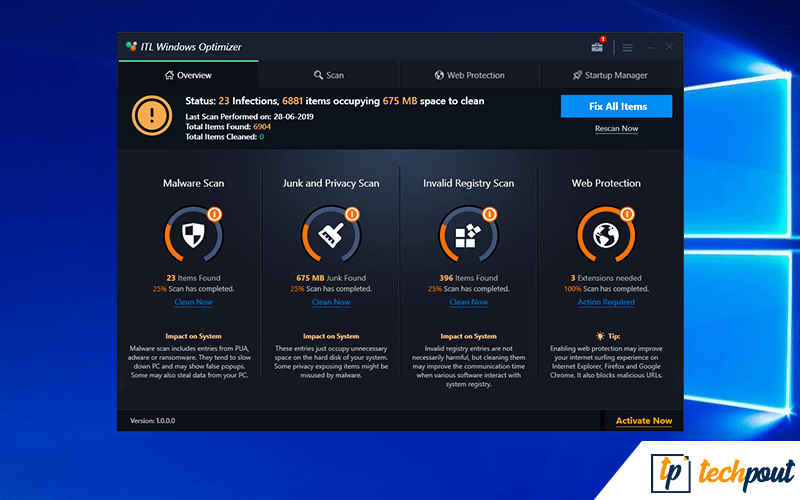Open the hamburger menu icon
Image resolution: width=800 pixels, height=500 pixels.
[x=628, y=47]
